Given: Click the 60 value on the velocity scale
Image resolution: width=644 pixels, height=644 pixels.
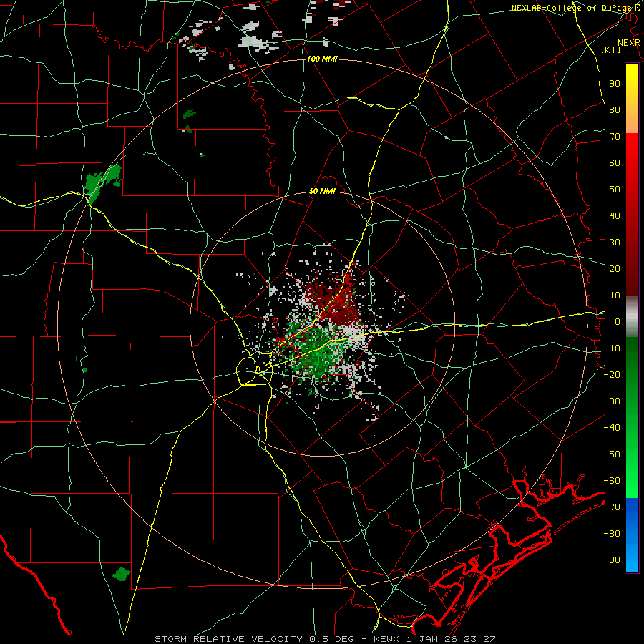Looking at the screenshot, I should click(x=615, y=162).
